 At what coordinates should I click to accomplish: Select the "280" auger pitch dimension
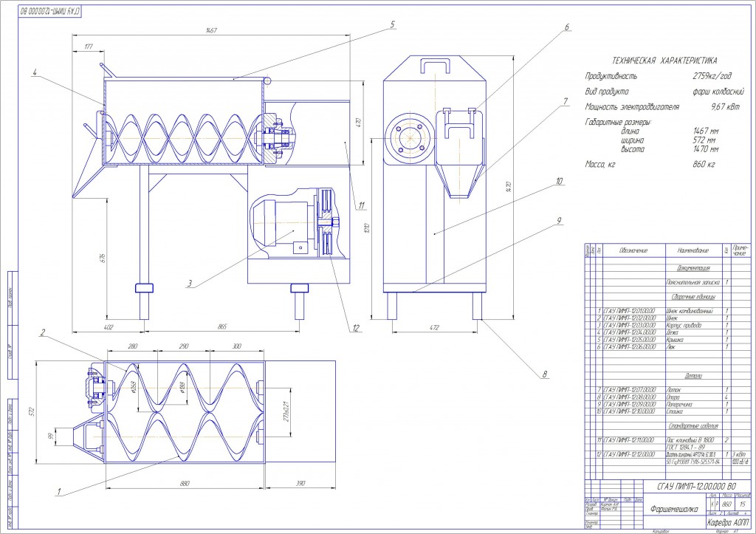[x=133, y=346]
